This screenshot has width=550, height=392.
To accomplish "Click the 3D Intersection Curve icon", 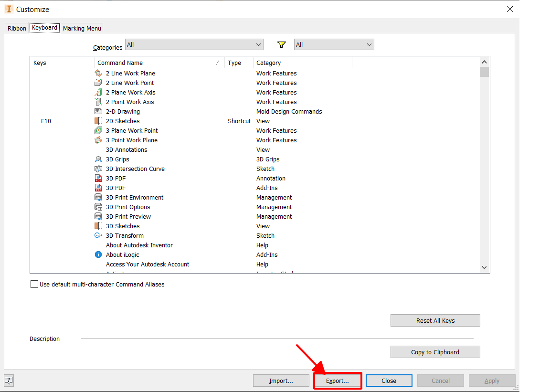I will 98,169.
